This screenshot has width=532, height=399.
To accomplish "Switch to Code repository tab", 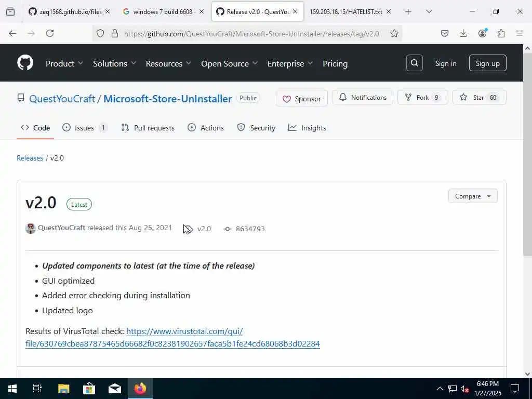I will point(35,128).
